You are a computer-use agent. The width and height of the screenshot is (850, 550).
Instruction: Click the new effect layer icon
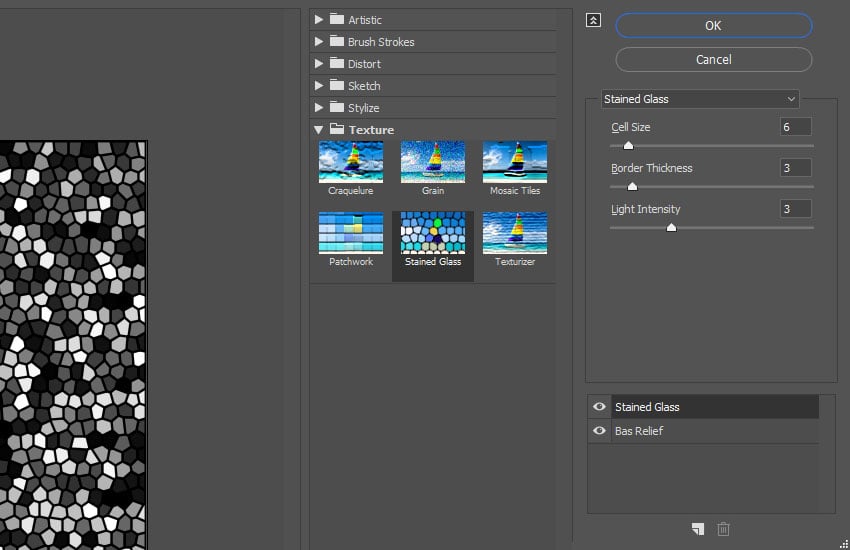[x=697, y=529]
